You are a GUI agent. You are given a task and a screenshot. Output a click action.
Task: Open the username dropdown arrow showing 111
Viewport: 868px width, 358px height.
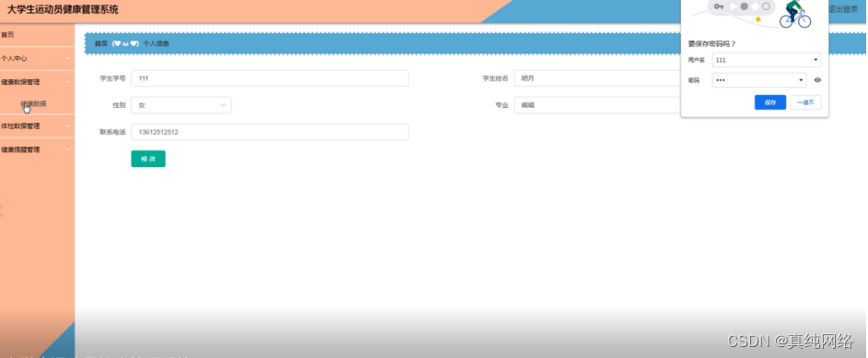(x=815, y=60)
